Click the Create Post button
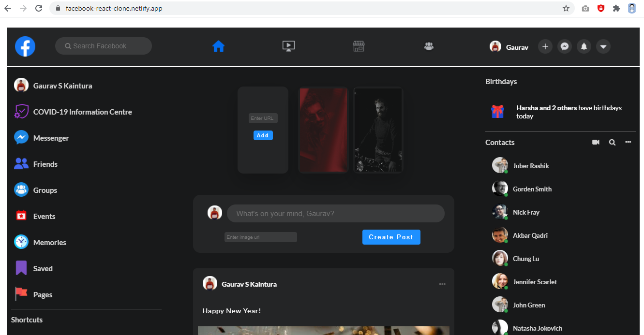The width and height of the screenshot is (644, 335). 391,237
